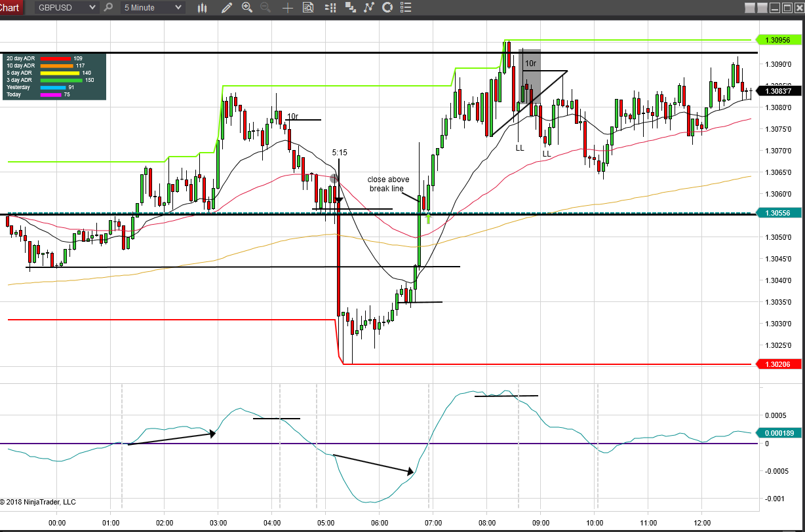Image resolution: width=805 pixels, height=532 pixels.
Task: Click the 12:00 time axis label
Action: pos(701,523)
